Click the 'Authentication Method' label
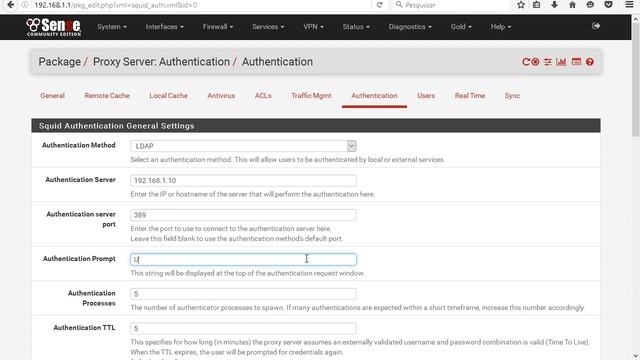 pos(79,145)
